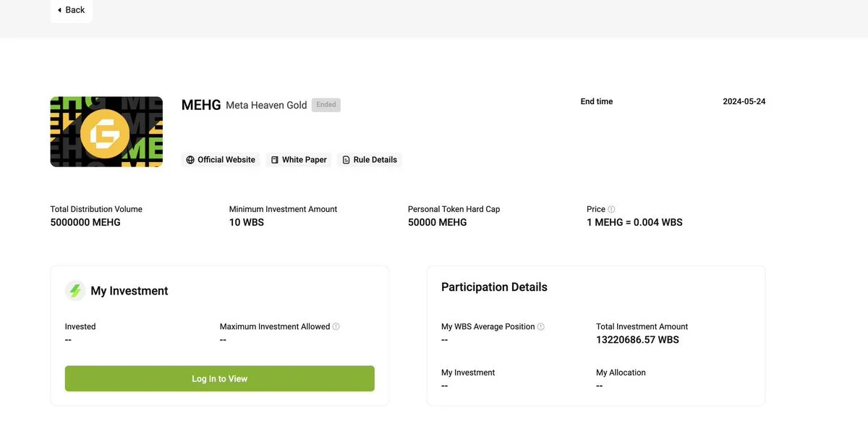Click My WBS Average Position info icon
Viewport: 868px width, 445px height.
click(541, 327)
